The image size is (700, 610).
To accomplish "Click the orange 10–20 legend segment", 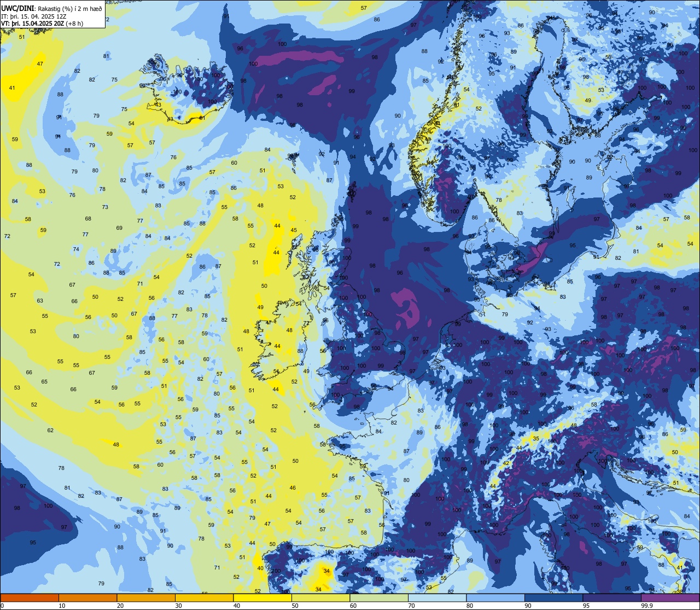I will click(x=87, y=597).
